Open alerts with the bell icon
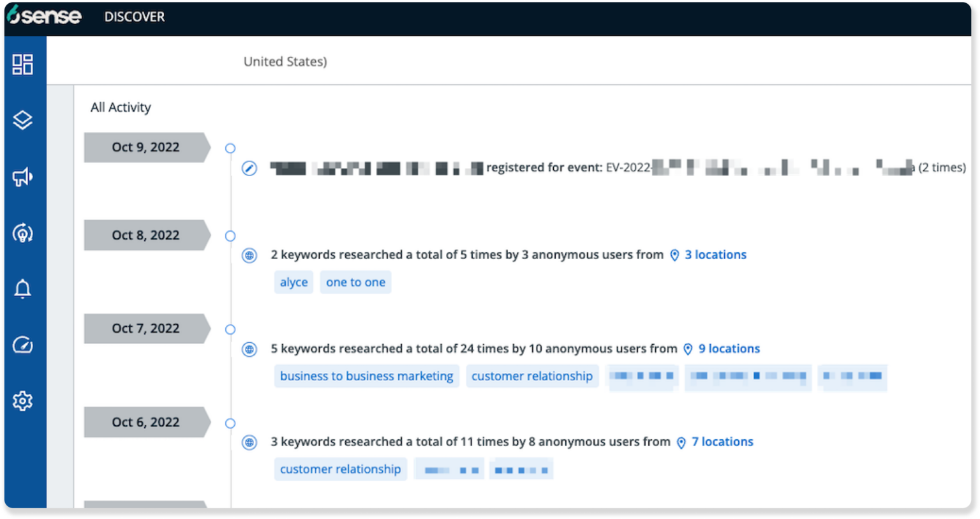980x519 pixels. tap(23, 289)
